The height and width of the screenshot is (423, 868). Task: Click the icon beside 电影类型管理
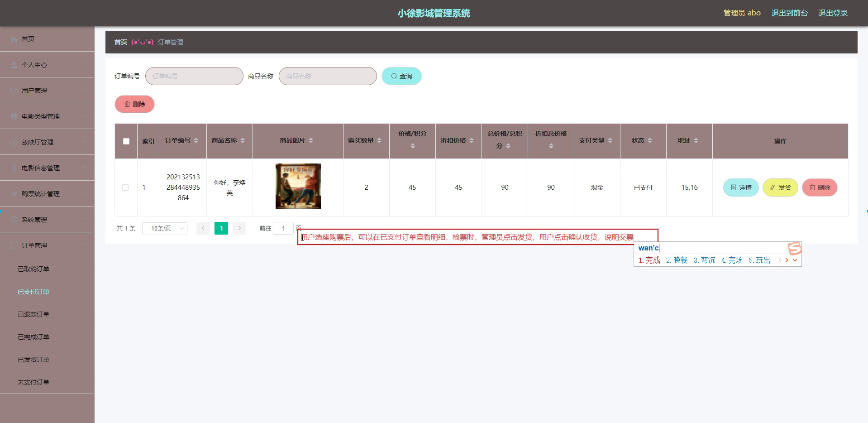pos(14,117)
